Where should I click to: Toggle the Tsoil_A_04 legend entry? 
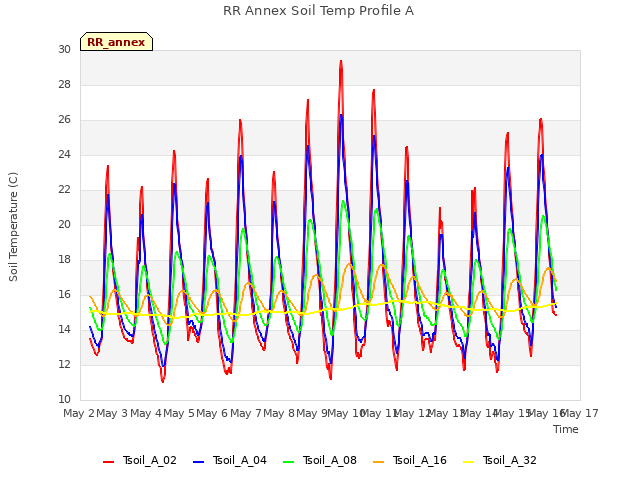pyautogui.click(x=230, y=461)
